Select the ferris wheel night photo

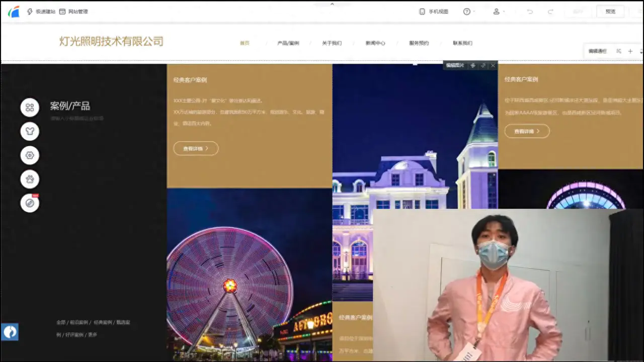[249, 274]
